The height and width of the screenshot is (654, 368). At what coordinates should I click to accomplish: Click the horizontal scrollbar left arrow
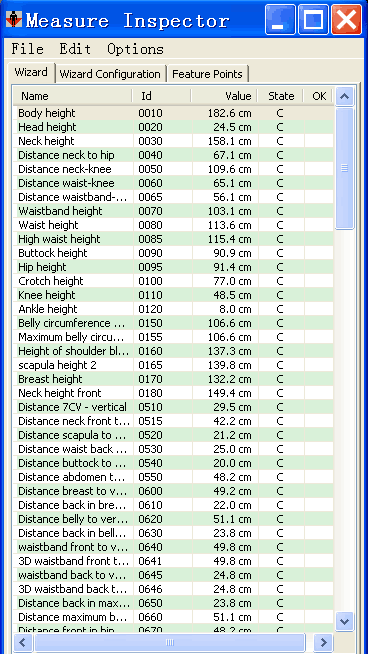tap(23, 642)
